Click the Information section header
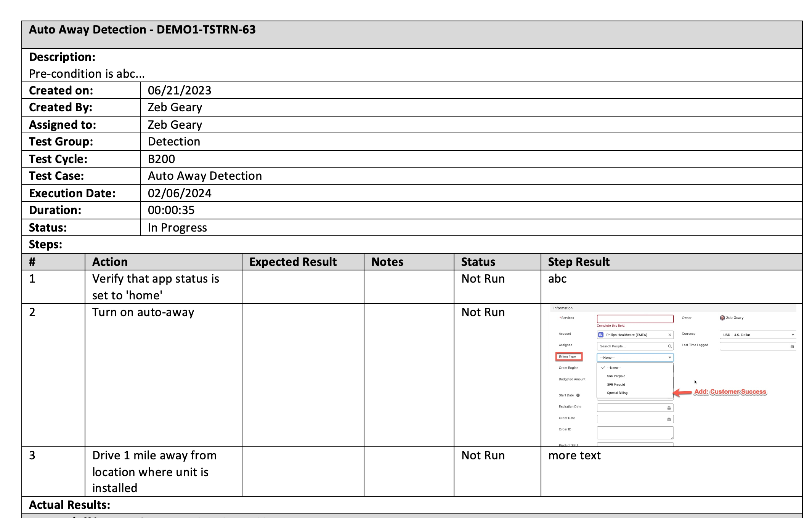 [673, 308]
